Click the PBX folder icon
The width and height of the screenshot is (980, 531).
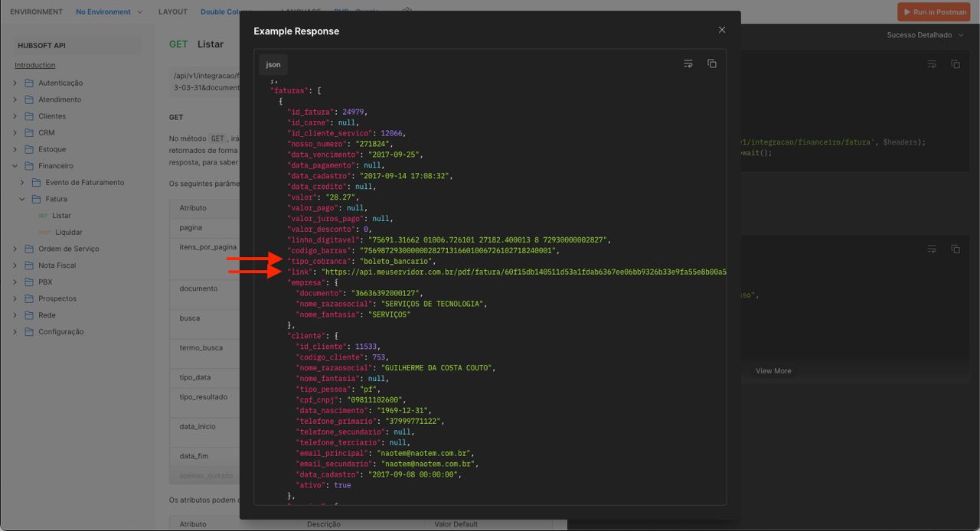tap(29, 282)
